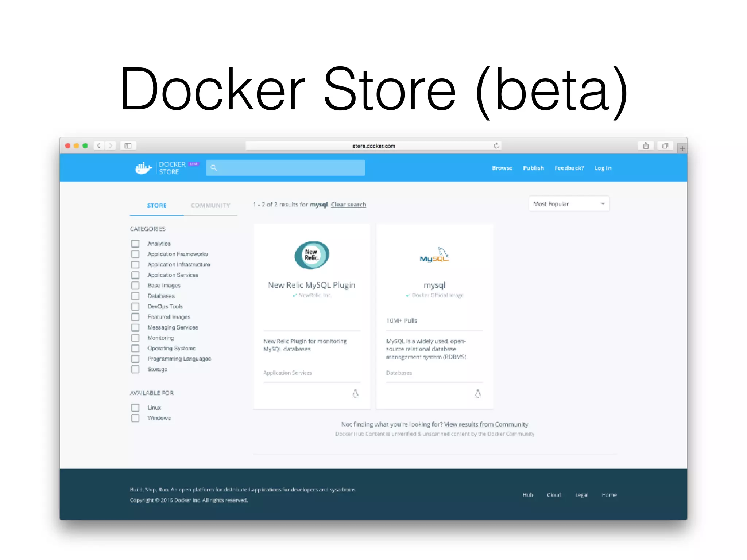Click Log In in header
747x560 pixels.
[603, 168]
